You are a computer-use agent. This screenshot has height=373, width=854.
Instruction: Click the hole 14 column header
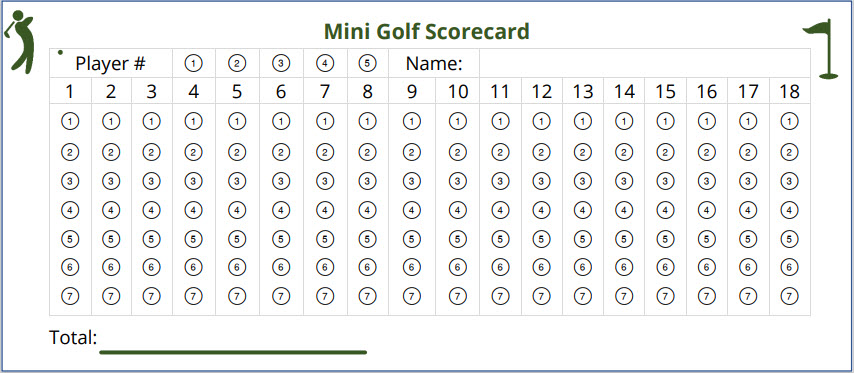pyautogui.click(x=624, y=91)
